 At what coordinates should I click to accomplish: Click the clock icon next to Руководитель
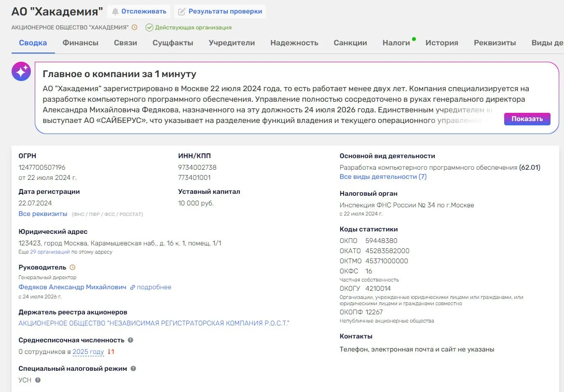(x=72, y=267)
